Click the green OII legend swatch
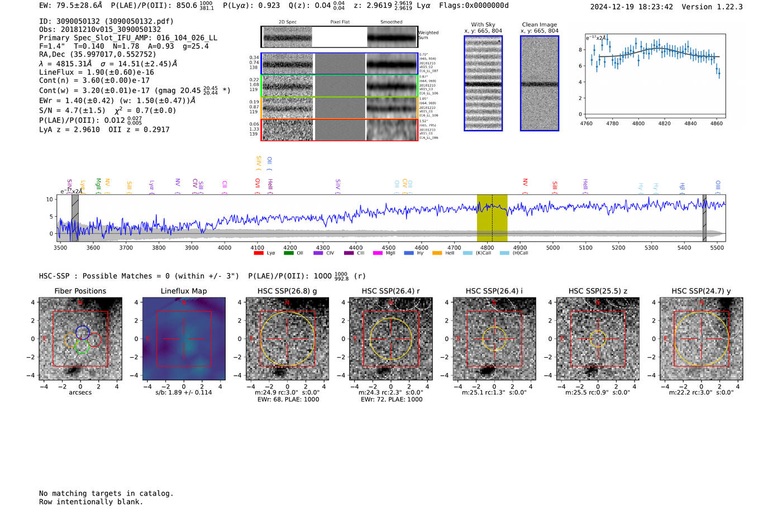The image size is (782, 532). tap(289, 253)
